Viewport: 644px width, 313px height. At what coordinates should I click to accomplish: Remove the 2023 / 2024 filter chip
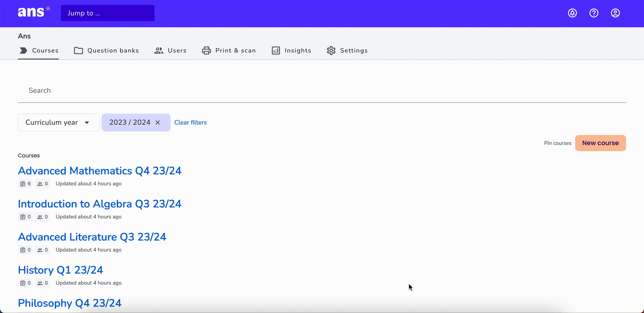click(x=158, y=123)
